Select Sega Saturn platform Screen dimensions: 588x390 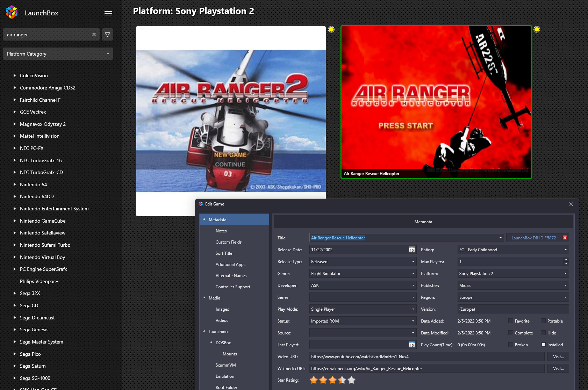click(x=33, y=366)
